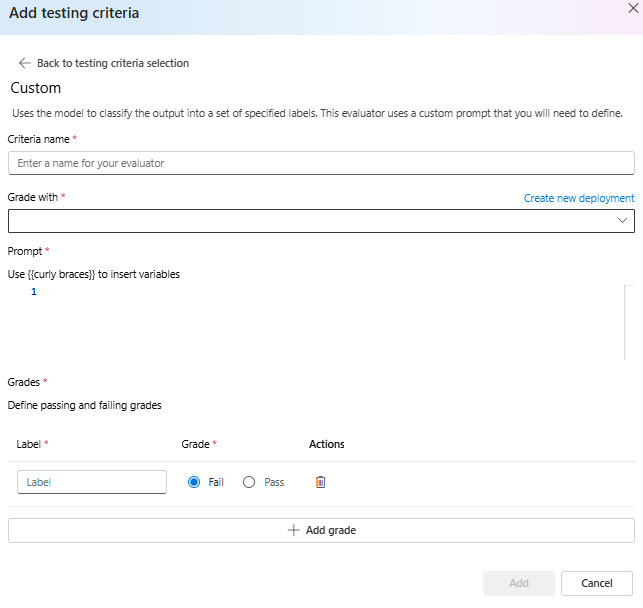This screenshot has height=608, width=643.
Task: Delete the grade row with trash icon
Action: 321,482
